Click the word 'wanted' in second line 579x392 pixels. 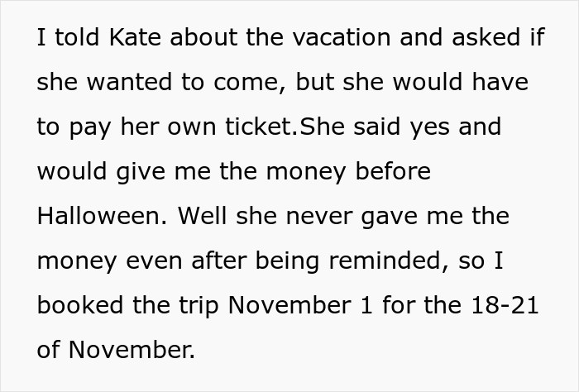(124, 84)
